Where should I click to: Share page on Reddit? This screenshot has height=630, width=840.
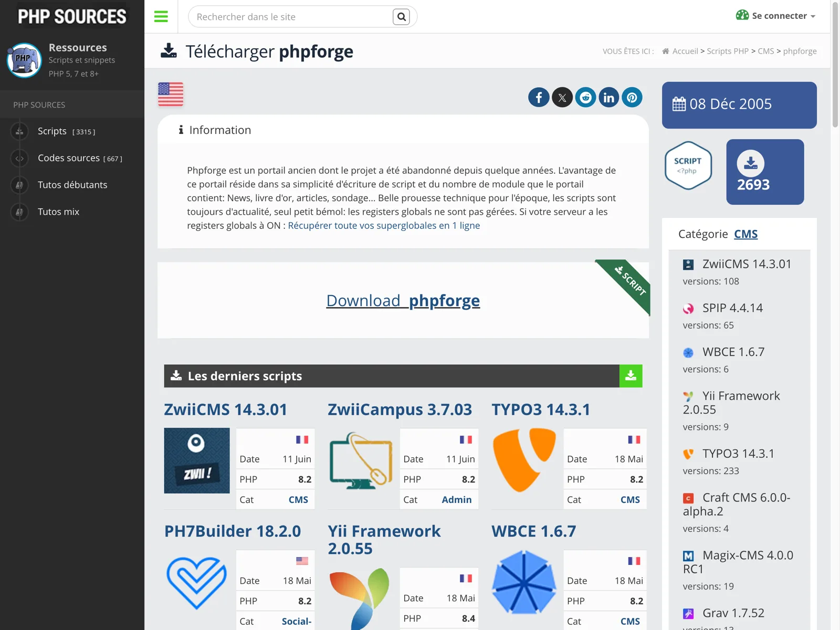click(x=585, y=97)
